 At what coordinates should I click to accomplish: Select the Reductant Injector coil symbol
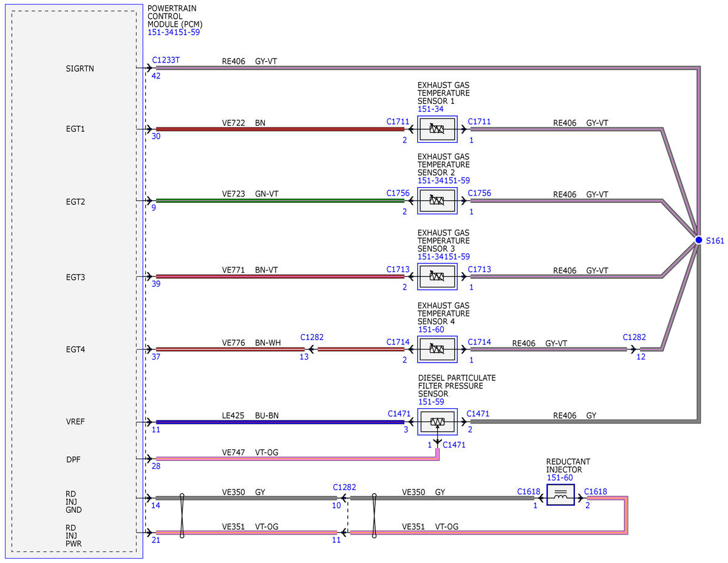point(560,495)
